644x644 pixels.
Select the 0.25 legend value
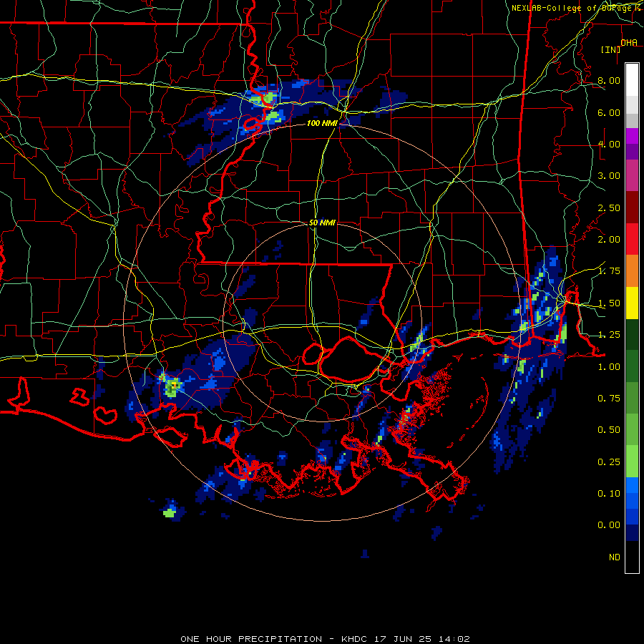tap(609, 462)
